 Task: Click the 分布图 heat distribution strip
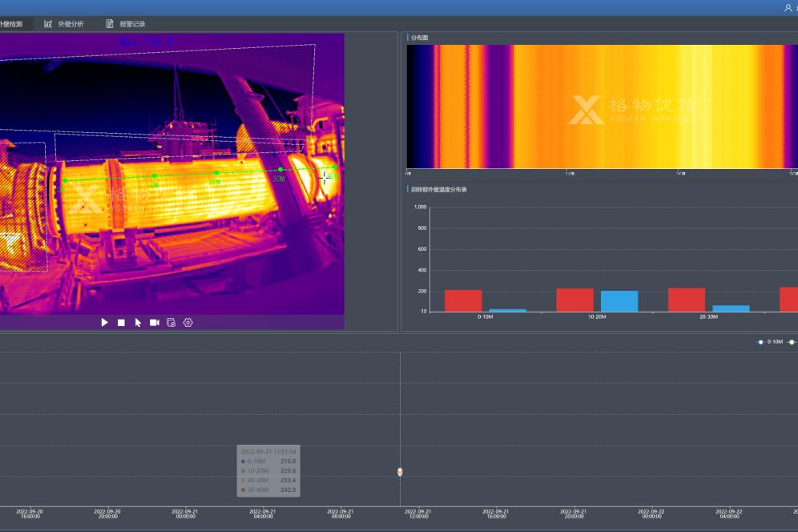coord(601,107)
